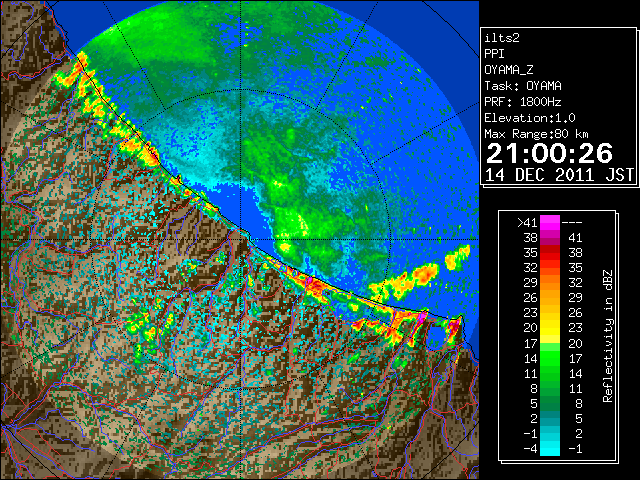Screen dimensions: 640x480
Task: Pick the bright green 14 to 17 dBZ band
Action: click(x=550, y=358)
